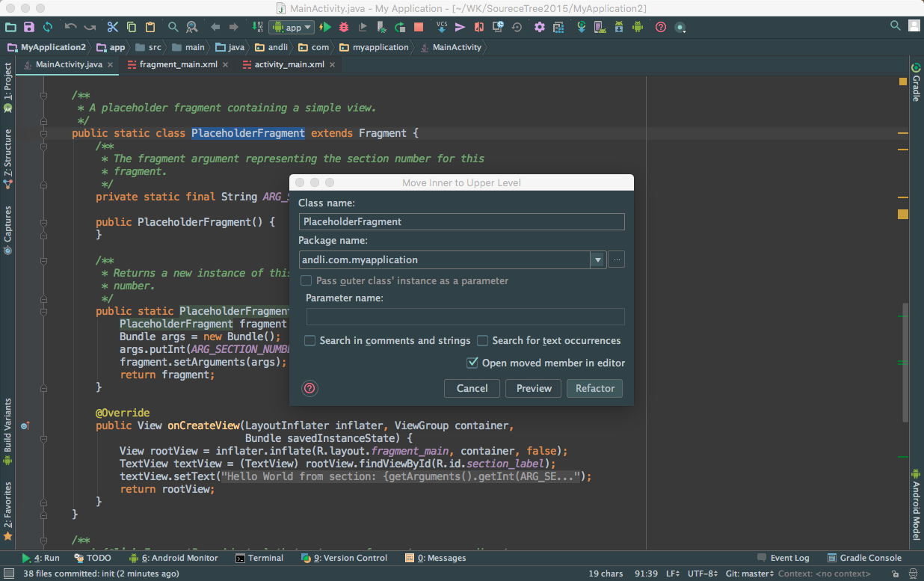
Task: Open the Event Log
Action: click(783, 558)
